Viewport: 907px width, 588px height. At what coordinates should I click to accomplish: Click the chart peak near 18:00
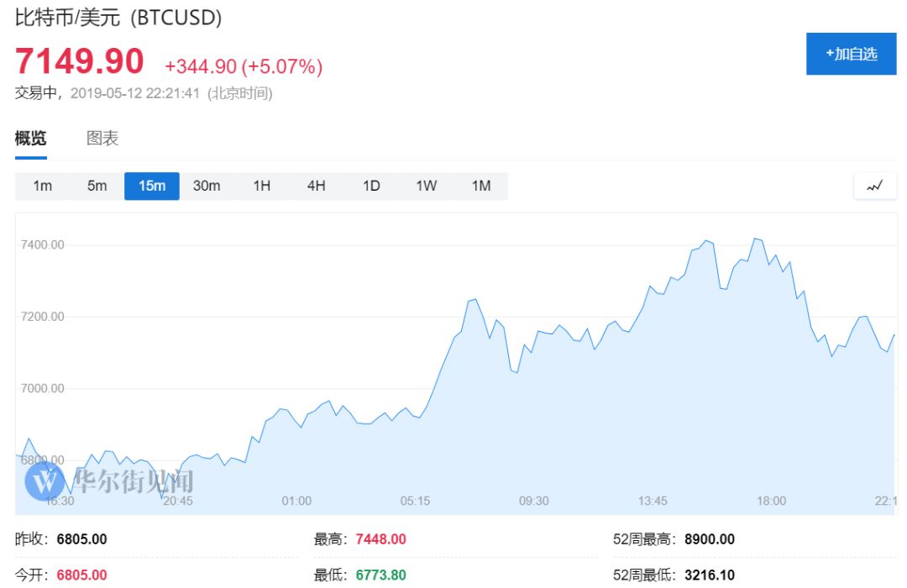pos(756,239)
